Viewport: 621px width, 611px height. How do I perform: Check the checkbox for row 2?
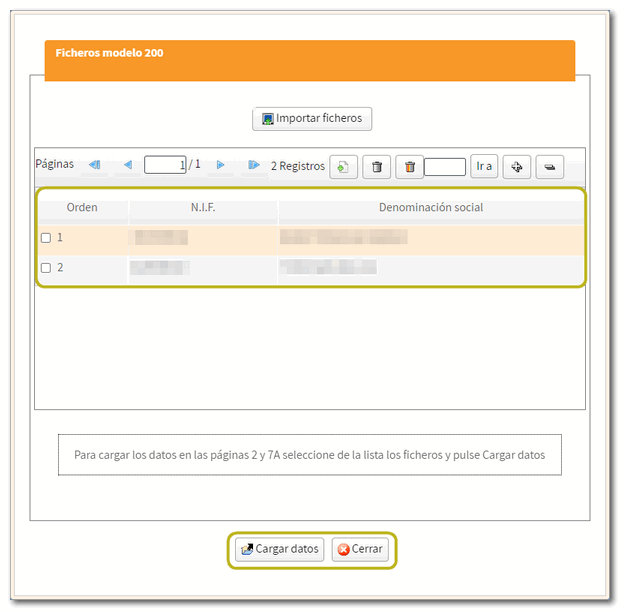(46, 268)
